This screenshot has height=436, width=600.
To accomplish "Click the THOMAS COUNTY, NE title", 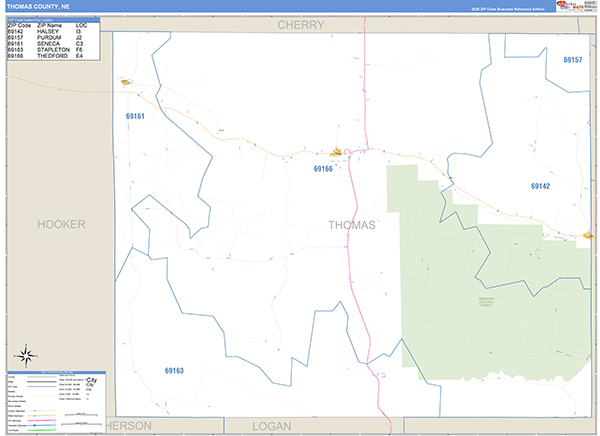I will 38,7.
